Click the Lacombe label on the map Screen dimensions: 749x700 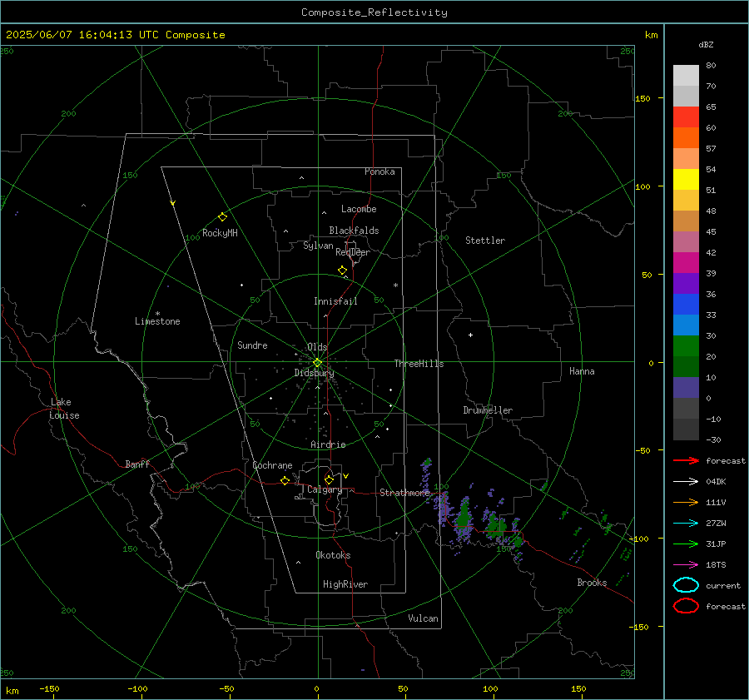359,209
